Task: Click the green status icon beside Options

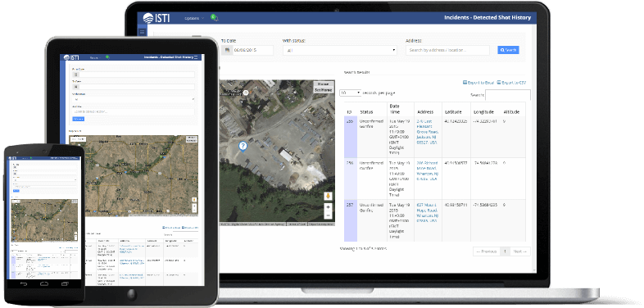Action: [214, 17]
